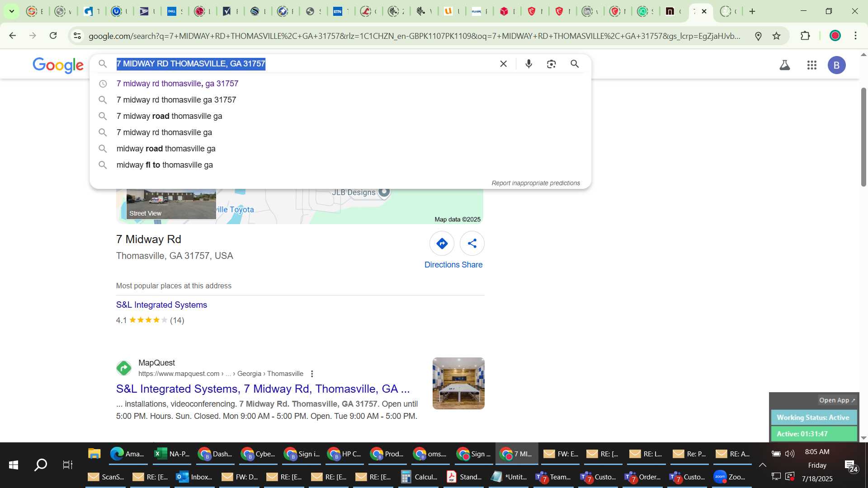Switch to the last browser tab after the active one

pos(728,11)
